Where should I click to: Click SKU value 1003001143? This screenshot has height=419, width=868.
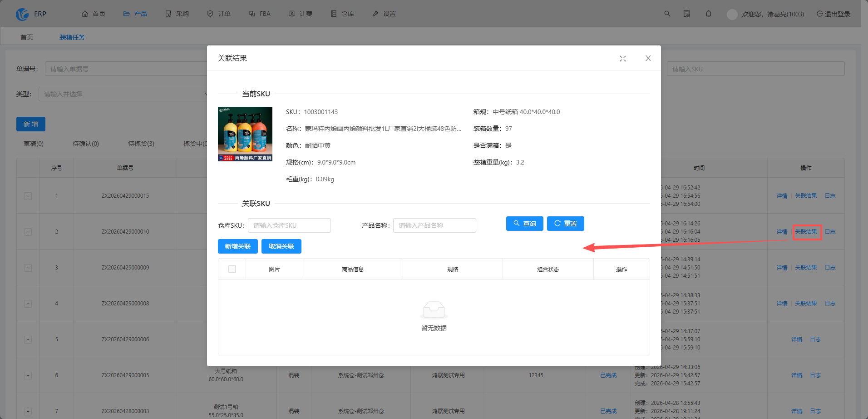click(321, 112)
